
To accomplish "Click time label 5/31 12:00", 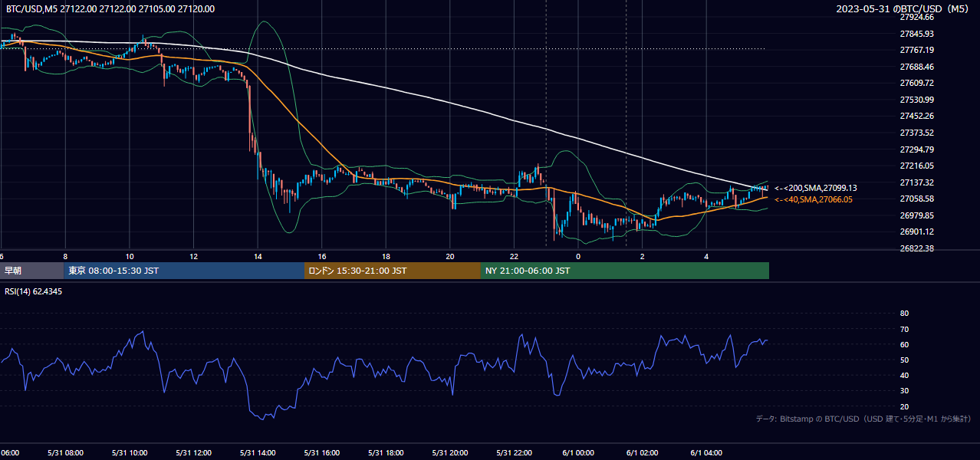I will (x=193, y=453).
